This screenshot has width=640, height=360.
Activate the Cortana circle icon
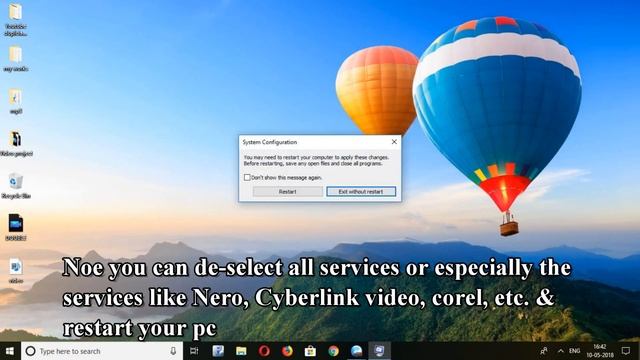[x=31, y=351]
